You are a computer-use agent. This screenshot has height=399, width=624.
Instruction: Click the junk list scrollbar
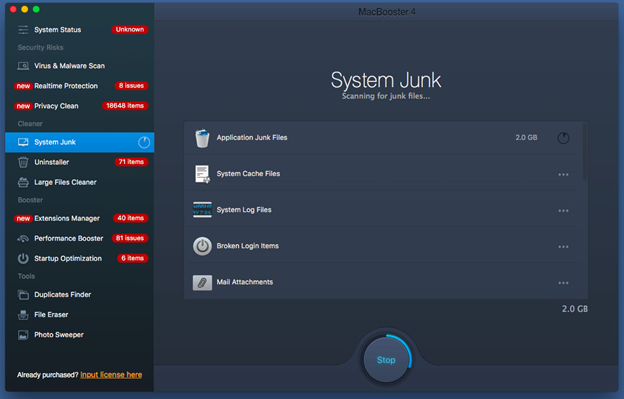[x=585, y=151]
